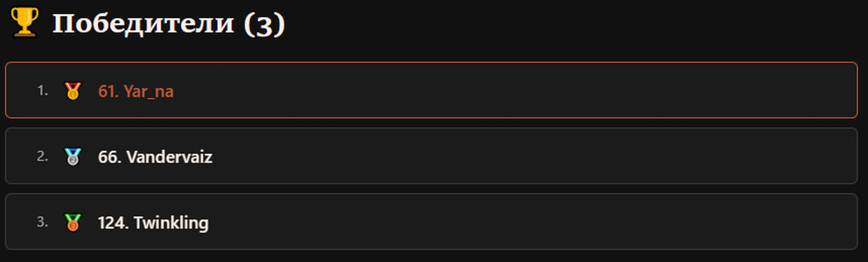Click the gold first-place medal icon

[x=73, y=91]
